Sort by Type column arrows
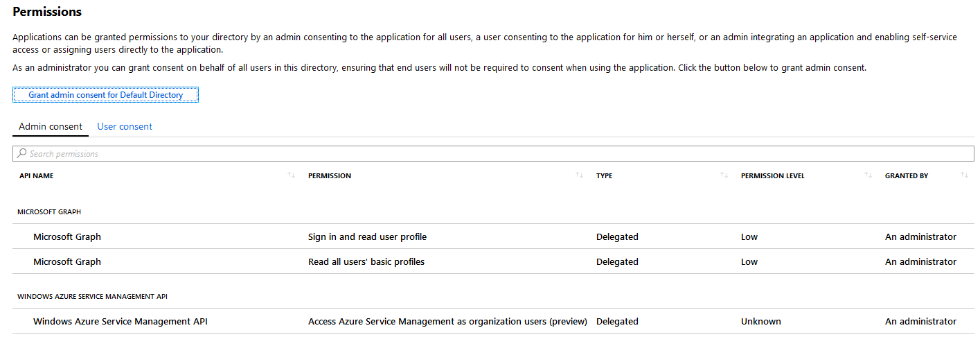This screenshot has width=980, height=337. pyautogui.click(x=724, y=175)
